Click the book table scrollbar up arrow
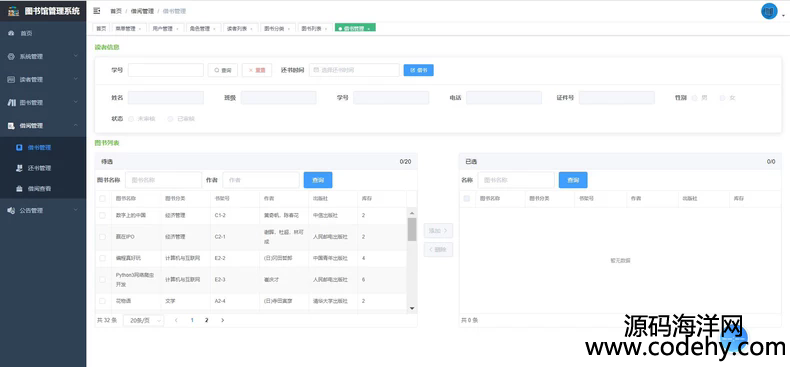The image size is (790, 367). 412,213
